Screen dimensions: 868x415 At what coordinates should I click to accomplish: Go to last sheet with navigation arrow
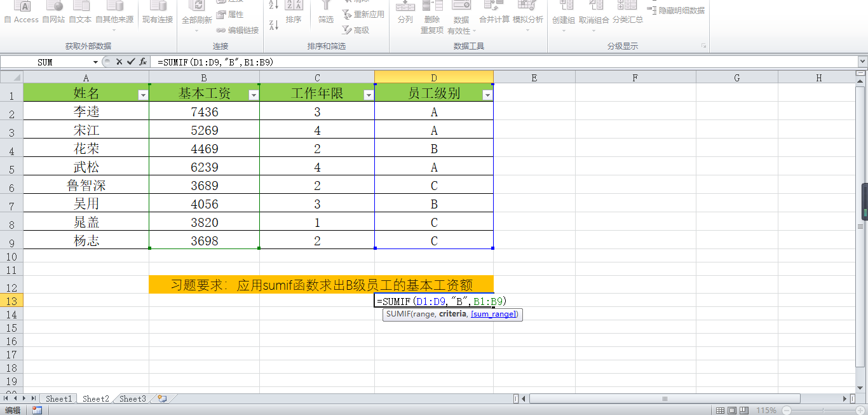(x=34, y=398)
